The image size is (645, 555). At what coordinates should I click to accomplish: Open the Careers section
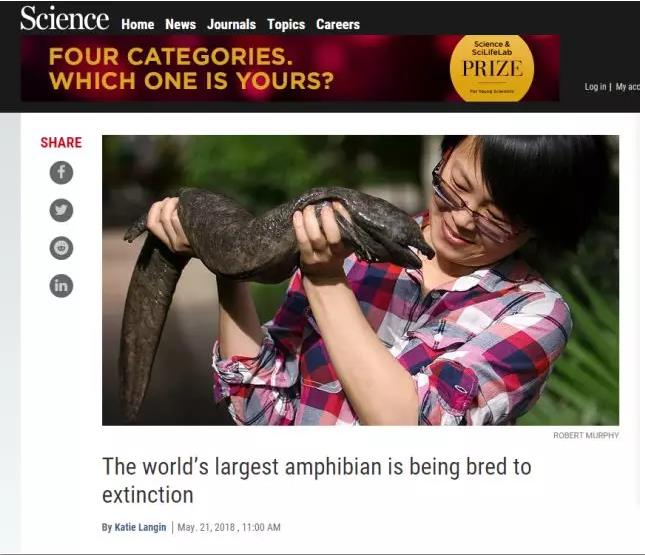[x=338, y=24]
